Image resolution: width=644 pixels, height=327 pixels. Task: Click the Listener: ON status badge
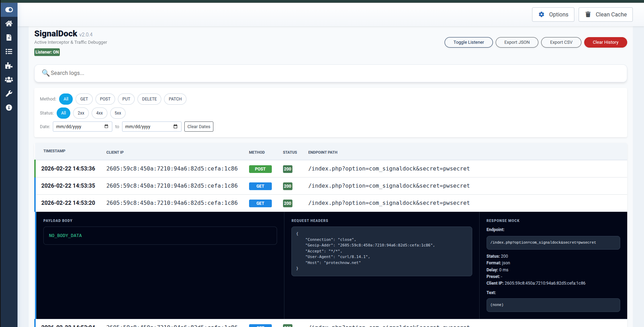point(47,52)
